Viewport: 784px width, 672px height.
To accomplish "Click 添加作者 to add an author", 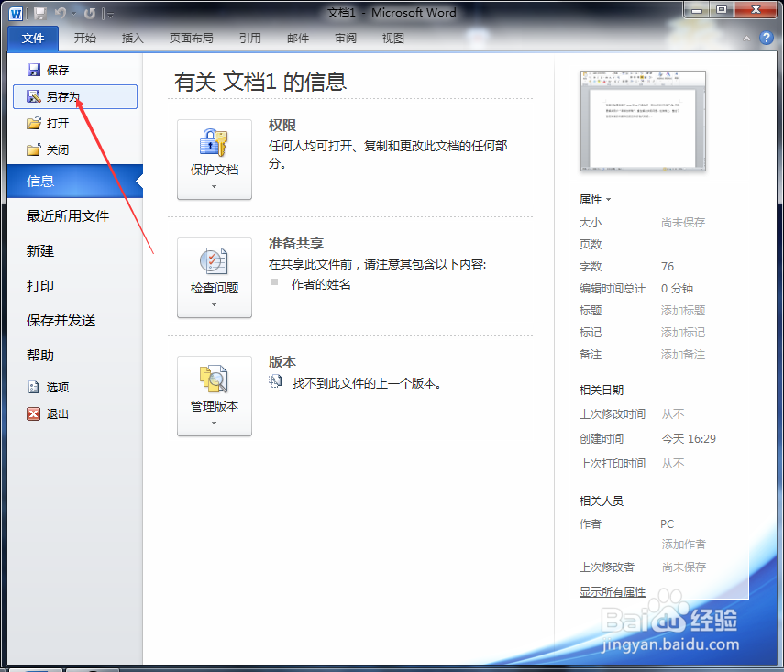I will click(x=683, y=544).
